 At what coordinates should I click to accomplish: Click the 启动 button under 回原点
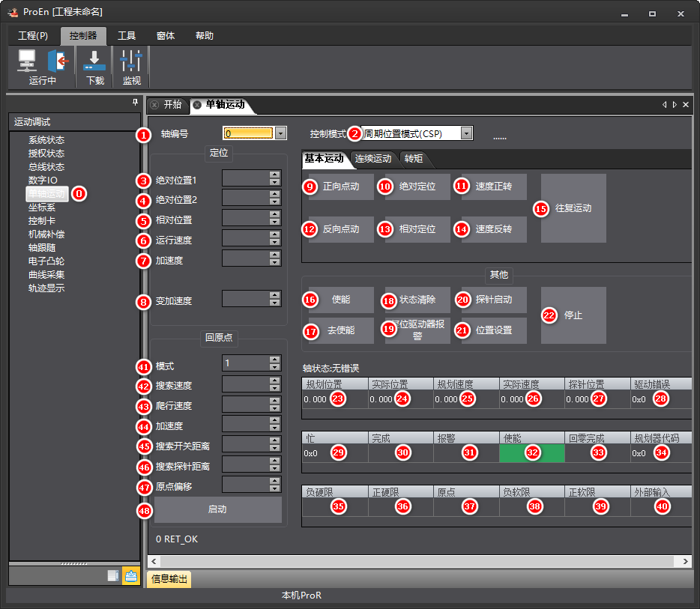pyautogui.click(x=218, y=509)
